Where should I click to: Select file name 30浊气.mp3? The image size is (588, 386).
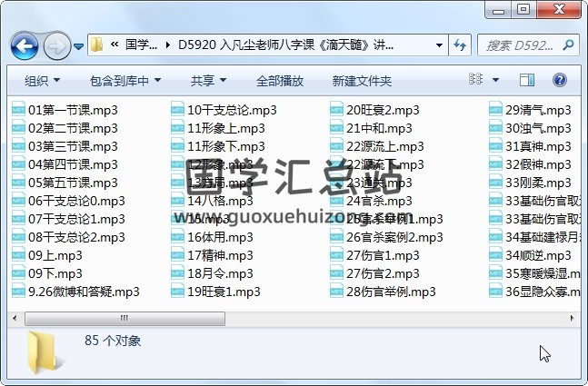click(538, 128)
